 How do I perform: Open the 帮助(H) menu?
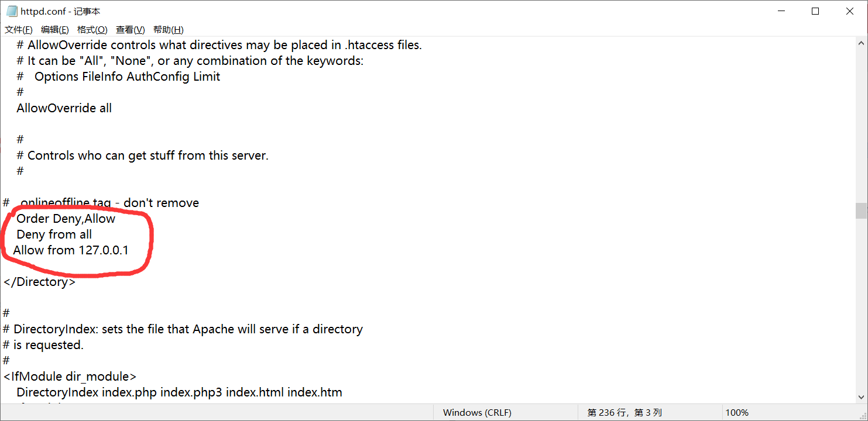pos(169,29)
